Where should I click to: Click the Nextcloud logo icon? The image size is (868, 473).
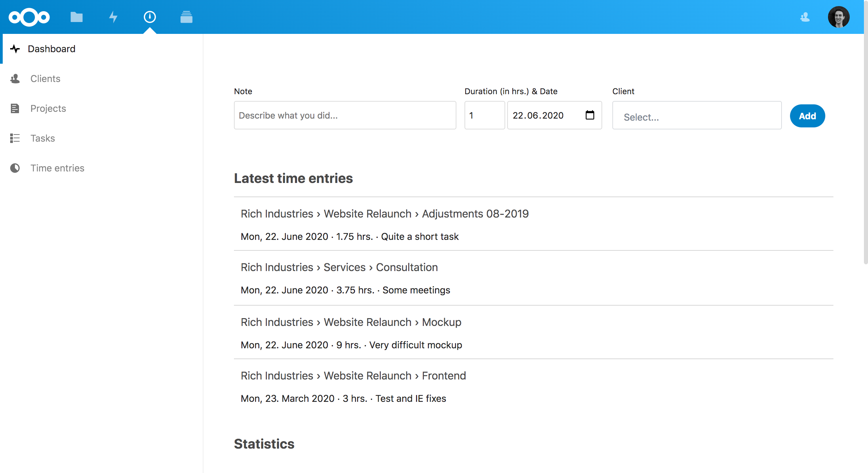(x=29, y=17)
